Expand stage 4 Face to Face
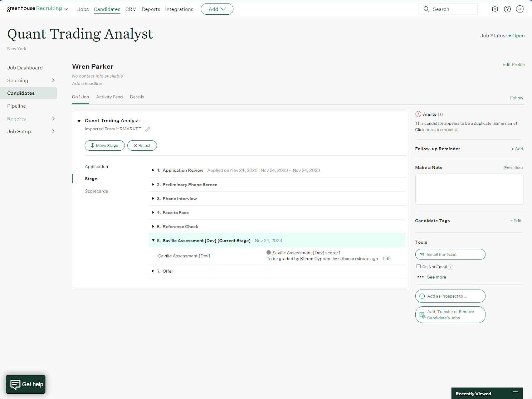 (x=153, y=212)
